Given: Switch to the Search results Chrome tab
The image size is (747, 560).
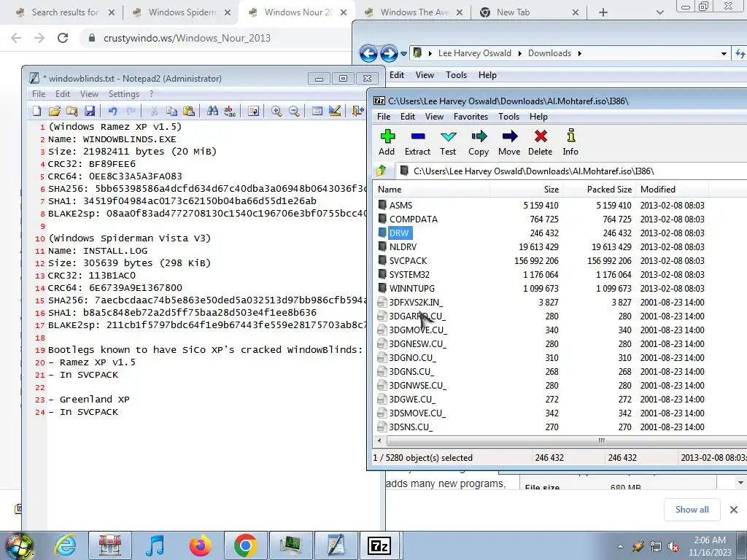Looking at the screenshot, I should [x=65, y=12].
